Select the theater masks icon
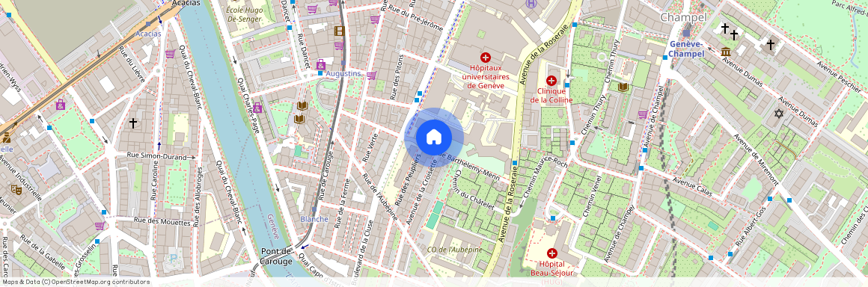 (x=16, y=190)
